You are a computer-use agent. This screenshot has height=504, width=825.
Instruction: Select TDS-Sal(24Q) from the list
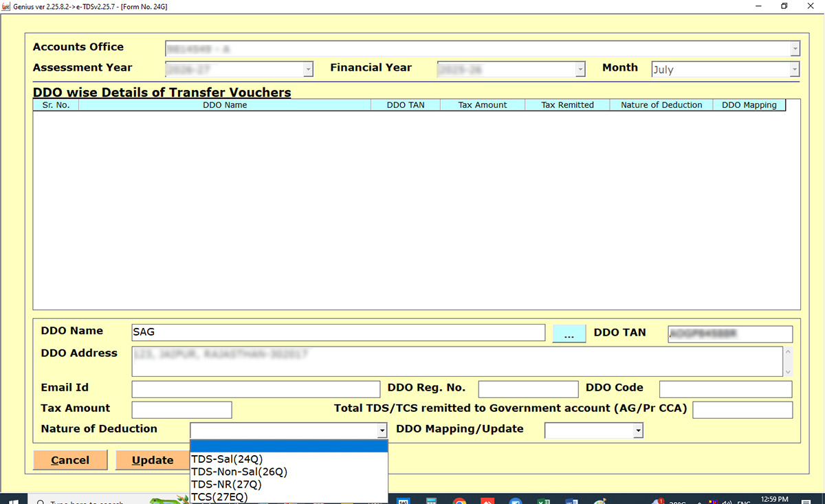pyautogui.click(x=227, y=459)
